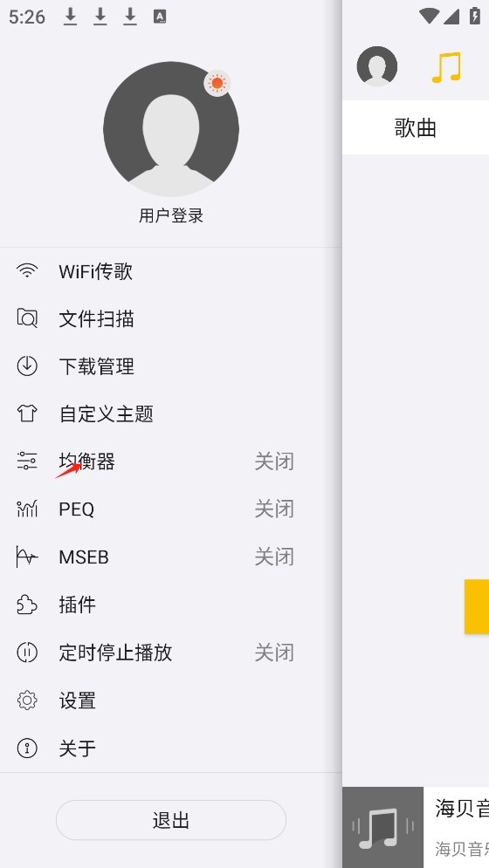Open the PEQ graph icon

pos(26,509)
